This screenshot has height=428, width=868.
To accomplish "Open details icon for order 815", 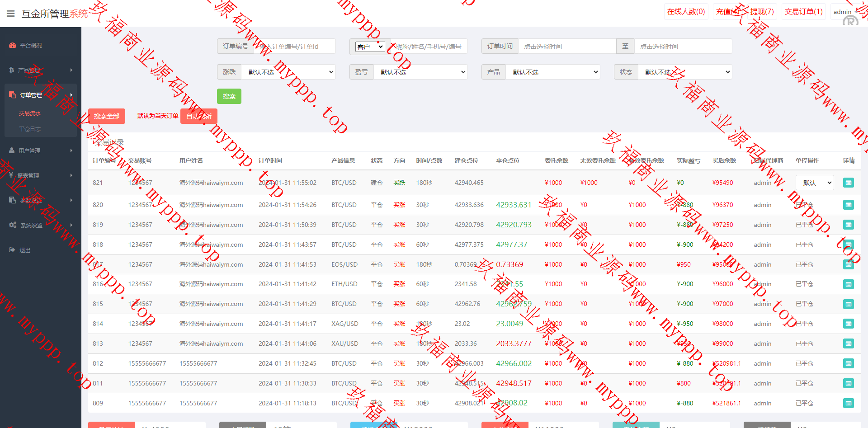I will 848,304.
